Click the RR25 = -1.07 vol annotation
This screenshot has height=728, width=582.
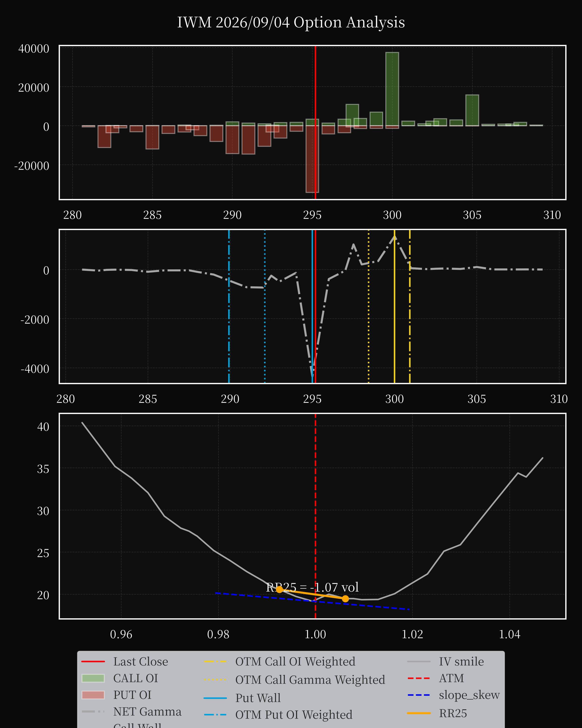pyautogui.click(x=312, y=587)
